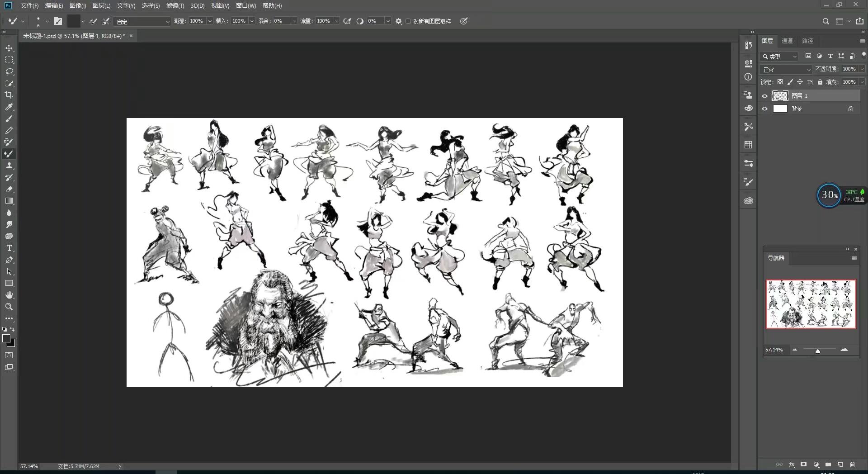The width and height of the screenshot is (868, 474).
Task: Open the 载入 percentage dropdown
Action: 252,21
